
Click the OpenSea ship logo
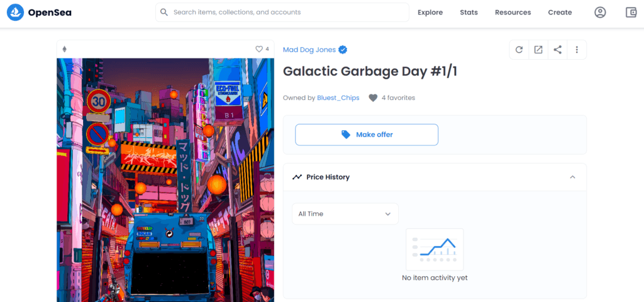coord(15,13)
